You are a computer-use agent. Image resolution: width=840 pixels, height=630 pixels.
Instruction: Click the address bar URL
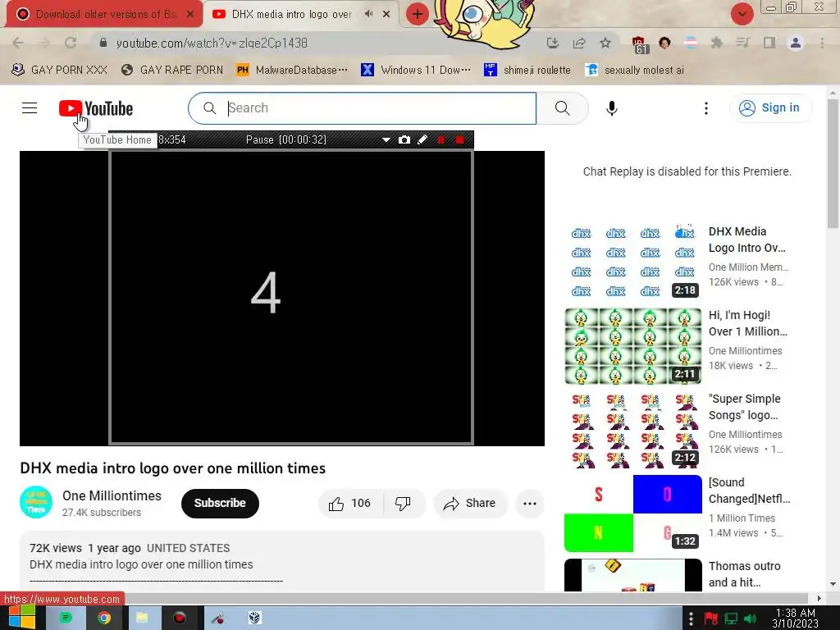click(x=212, y=43)
